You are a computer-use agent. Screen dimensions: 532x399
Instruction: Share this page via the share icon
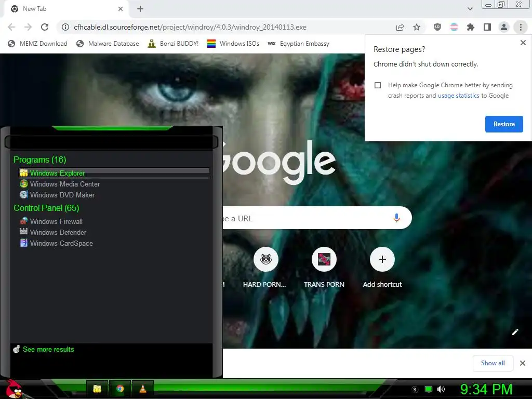tap(400, 27)
